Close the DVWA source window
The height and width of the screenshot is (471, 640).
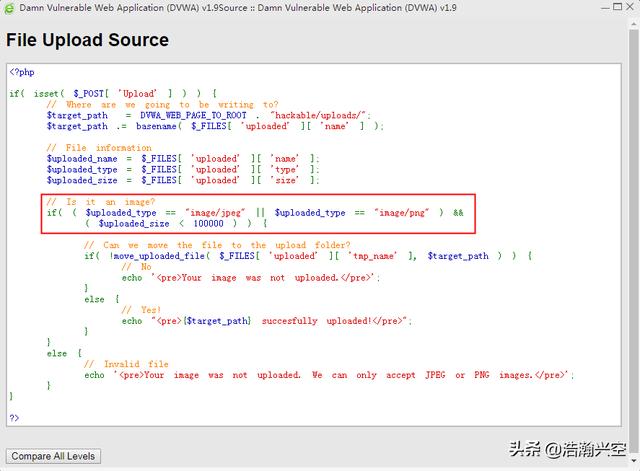(630, 7)
